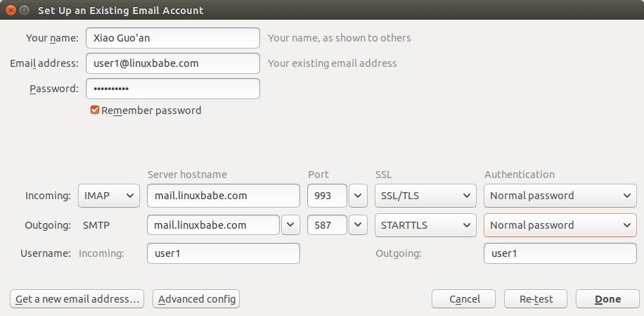Click the Re-test button
The image size is (644, 316).
[x=536, y=299]
